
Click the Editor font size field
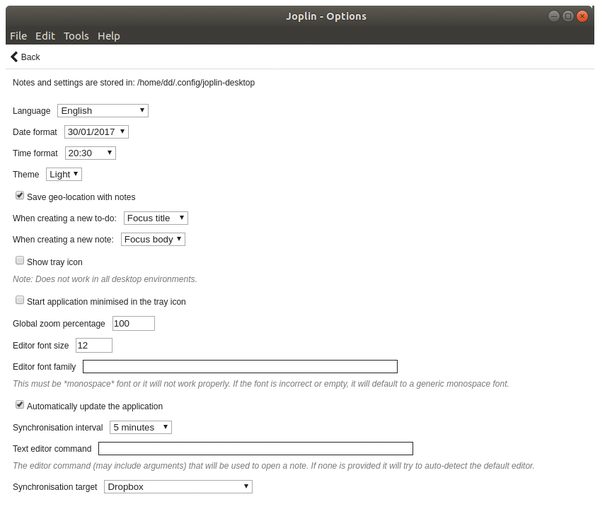(x=94, y=345)
